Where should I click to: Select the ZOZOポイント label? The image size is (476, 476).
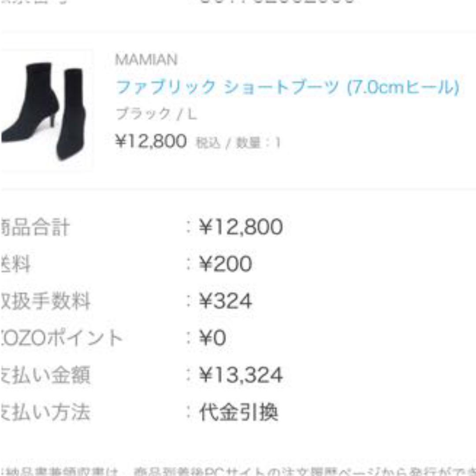[x=61, y=338]
